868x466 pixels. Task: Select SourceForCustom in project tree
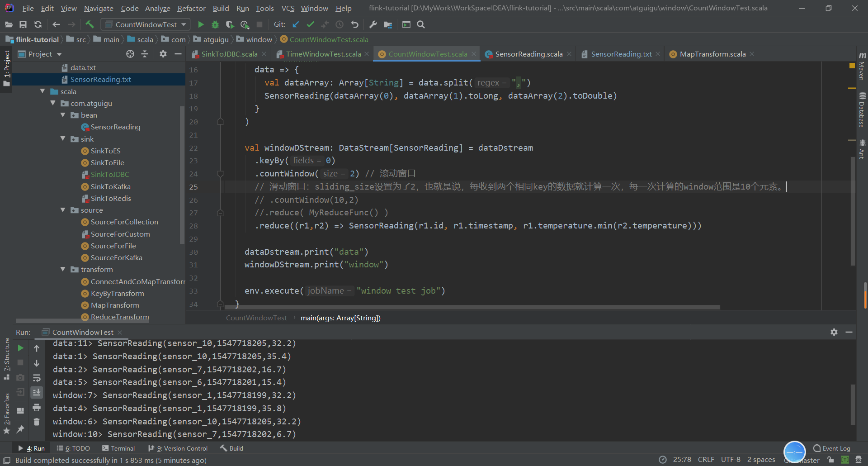[120, 234]
